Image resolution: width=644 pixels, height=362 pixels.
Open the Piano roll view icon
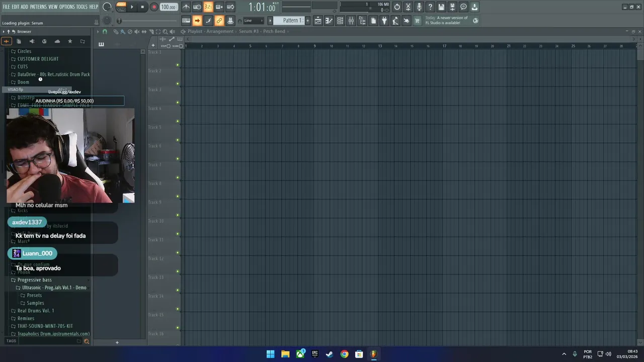(x=329, y=21)
